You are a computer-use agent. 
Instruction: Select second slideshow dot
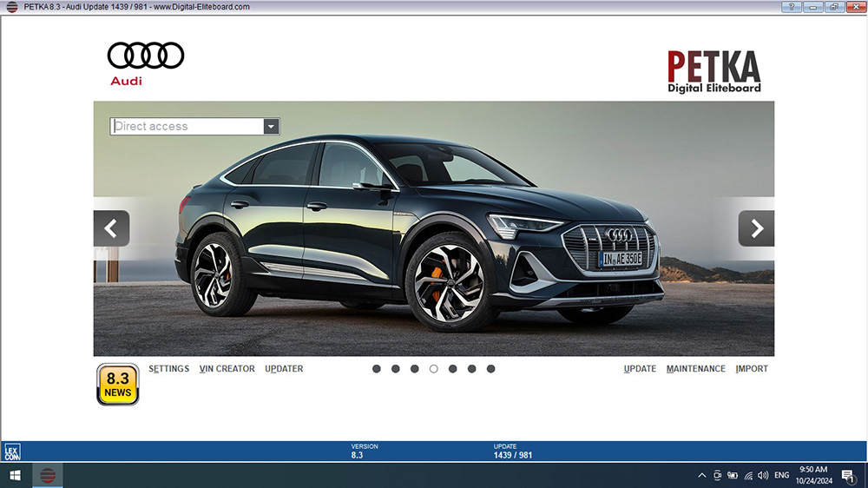pyautogui.click(x=395, y=369)
